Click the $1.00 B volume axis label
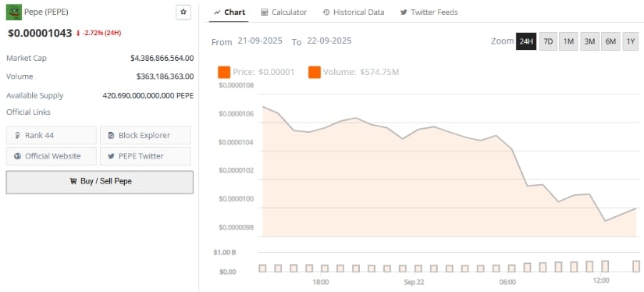Screen dimensions: 644x292 (224, 252)
